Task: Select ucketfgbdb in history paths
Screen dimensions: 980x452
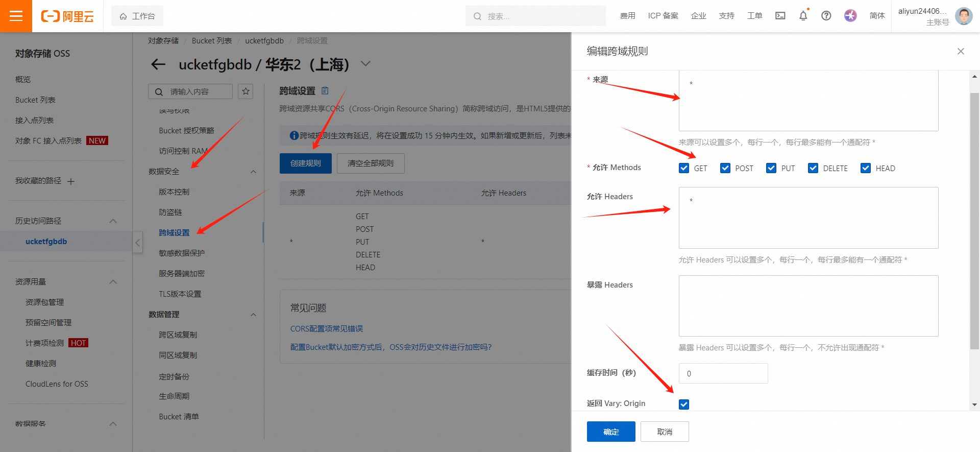Action: click(46, 242)
